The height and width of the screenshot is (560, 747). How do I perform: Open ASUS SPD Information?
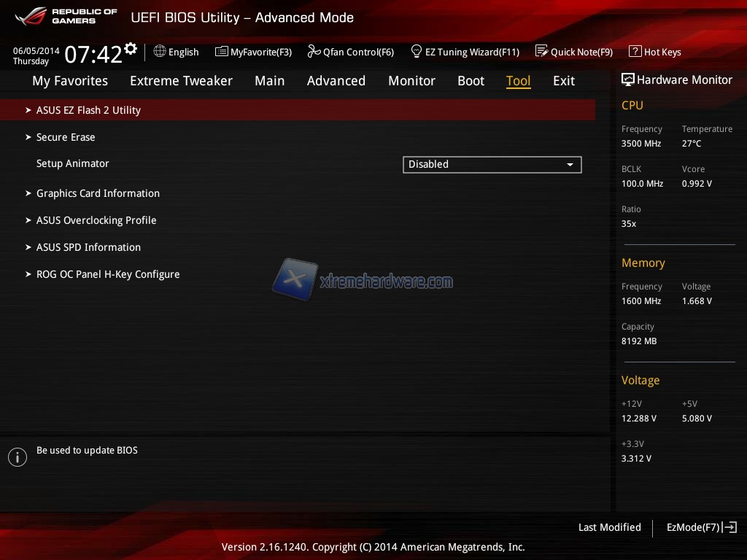tap(88, 247)
